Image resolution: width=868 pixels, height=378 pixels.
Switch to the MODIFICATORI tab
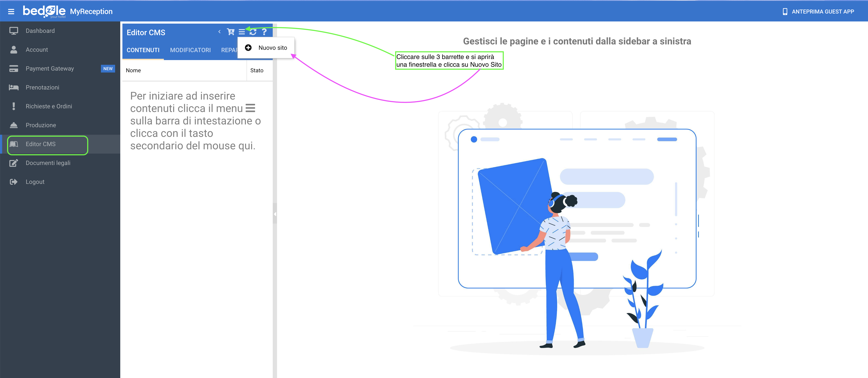[190, 50]
